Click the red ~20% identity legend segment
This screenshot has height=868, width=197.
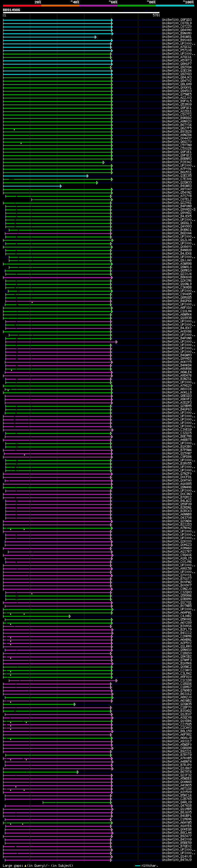[x=22, y=6]
